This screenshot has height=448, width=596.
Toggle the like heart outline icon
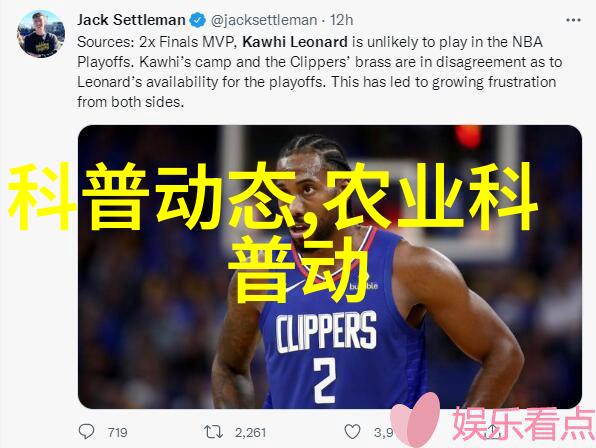pos(352,432)
